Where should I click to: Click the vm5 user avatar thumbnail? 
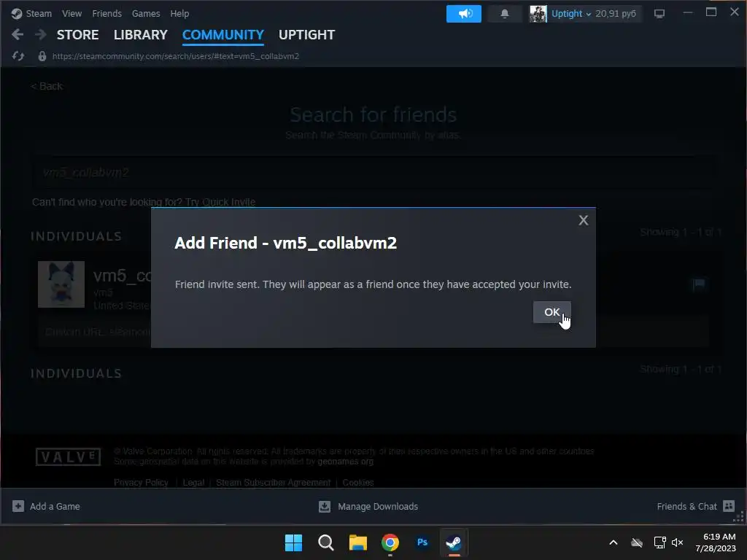61,284
